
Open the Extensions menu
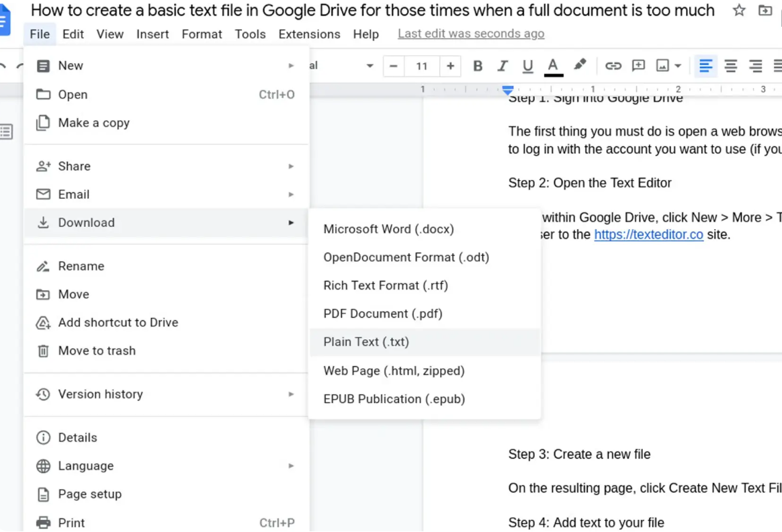(309, 34)
